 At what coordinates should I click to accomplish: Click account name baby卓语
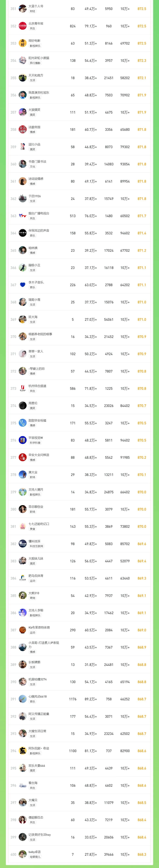click(x=35, y=851)
